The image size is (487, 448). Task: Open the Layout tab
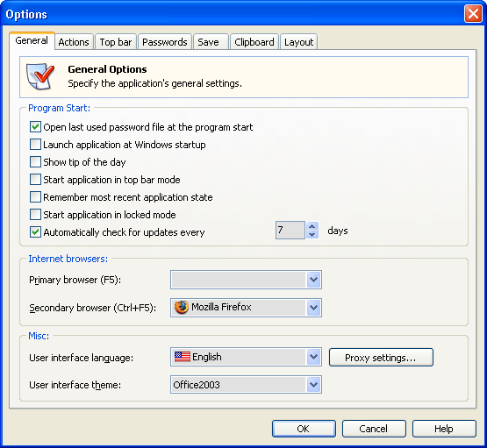click(x=299, y=42)
